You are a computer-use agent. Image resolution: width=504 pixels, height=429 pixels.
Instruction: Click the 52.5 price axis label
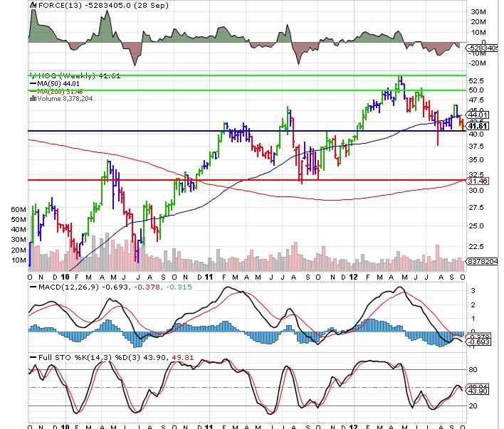[476, 80]
